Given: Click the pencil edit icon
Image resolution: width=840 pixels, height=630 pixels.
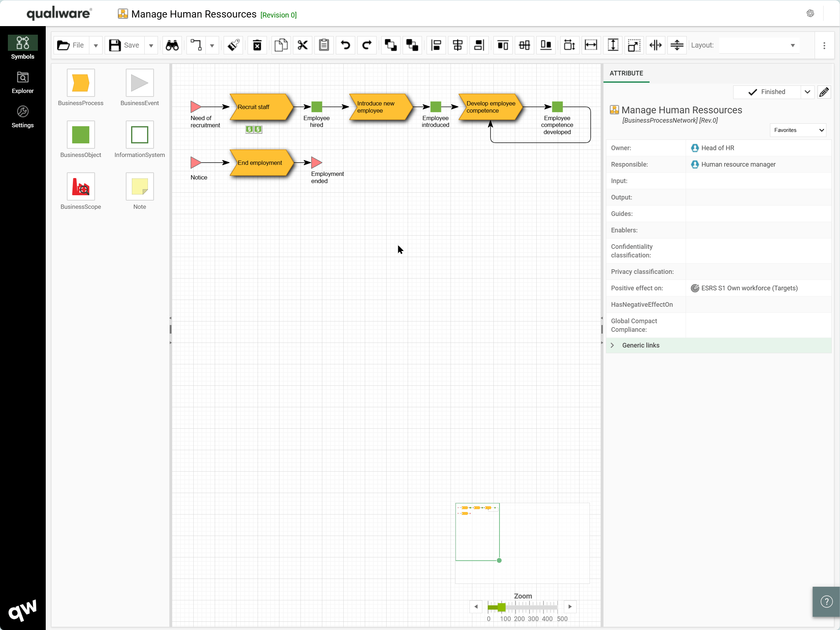Looking at the screenshot, I should (x=824, y=92).
